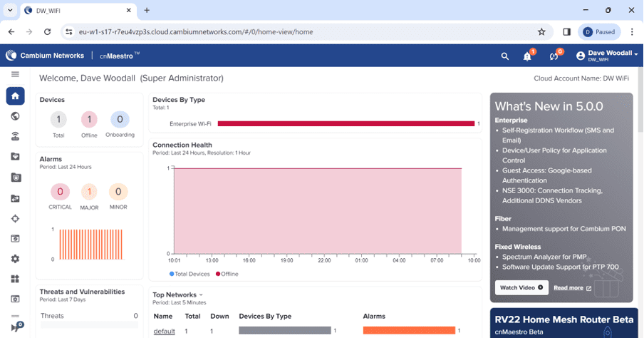Toggle the Total Devices legend item
Image resolution: width=644 pixels, height=338 pixels.
tap(189, 274)
